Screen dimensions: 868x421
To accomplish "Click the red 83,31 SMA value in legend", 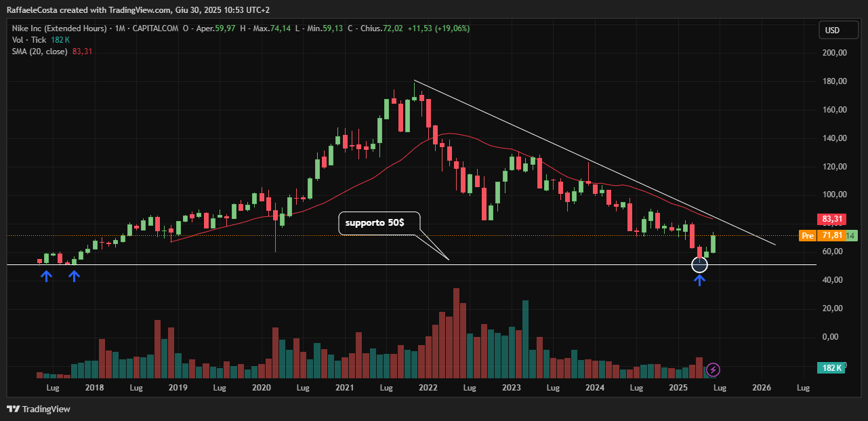I will click(x=82, y=52).
